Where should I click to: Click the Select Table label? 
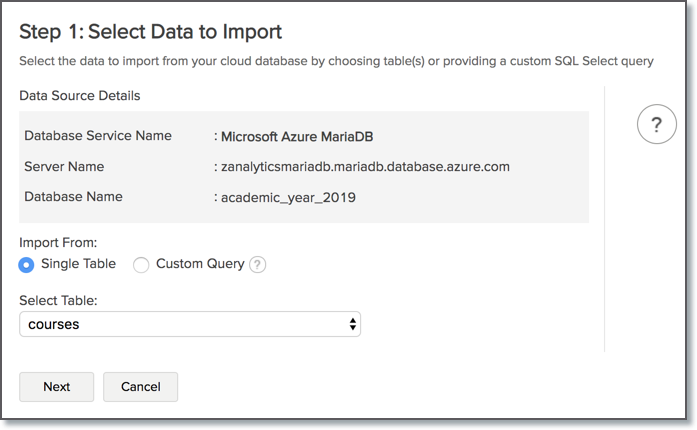[x=57, y=300]
